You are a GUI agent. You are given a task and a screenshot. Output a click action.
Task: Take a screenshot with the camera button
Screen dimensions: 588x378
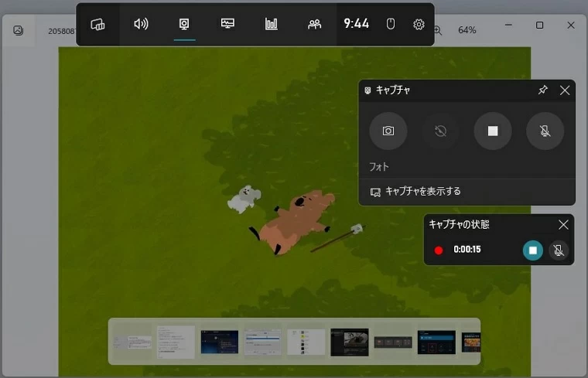coord(388,131)
